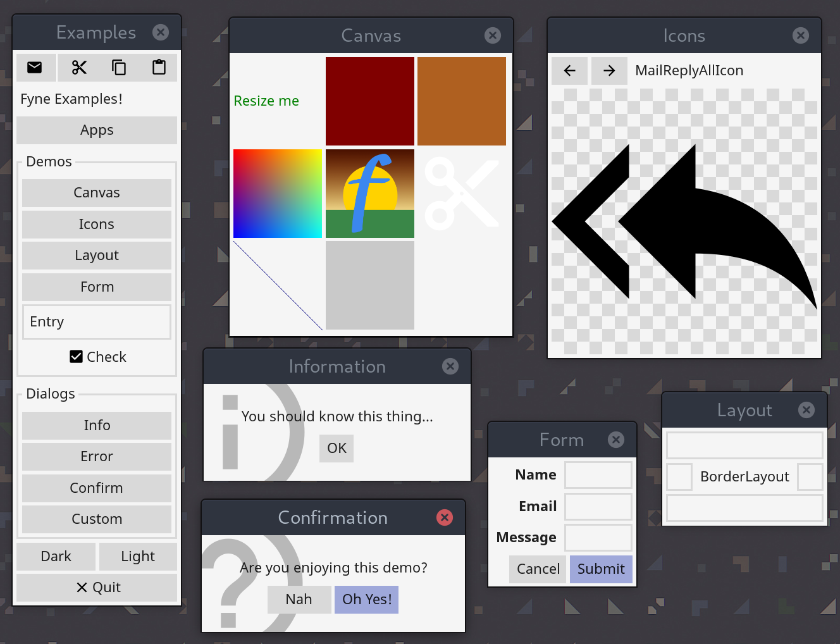The height and width of the screenshot is (644, 840).
Task: Click the white scissors image in Canvas
Action: [462, 194]
